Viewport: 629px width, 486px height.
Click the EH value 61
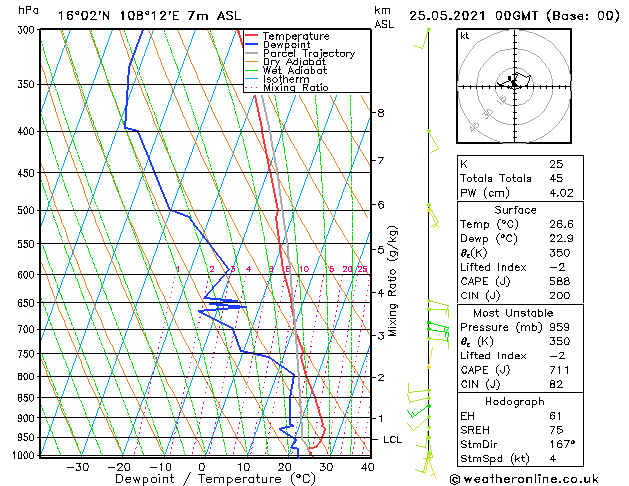tap(556, 416)
